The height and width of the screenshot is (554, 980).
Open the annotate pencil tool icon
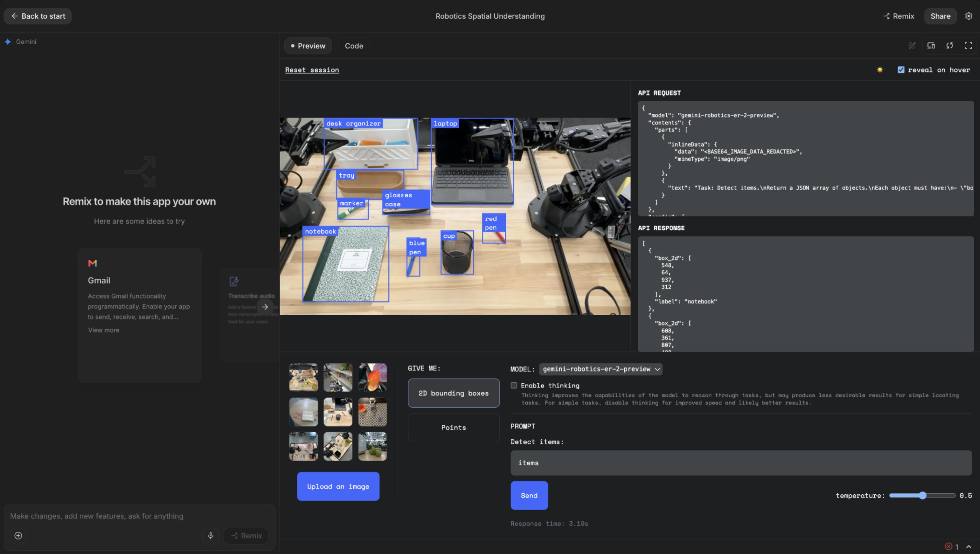pyautogui.click(x=912, y=46)
